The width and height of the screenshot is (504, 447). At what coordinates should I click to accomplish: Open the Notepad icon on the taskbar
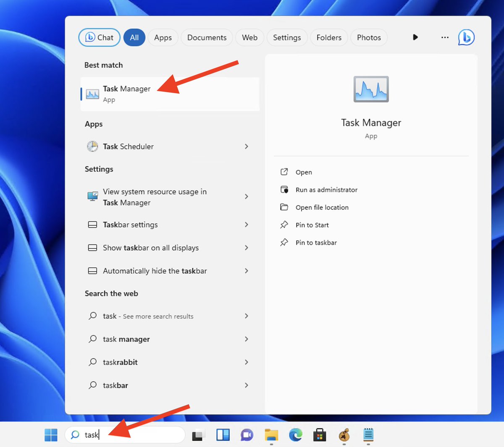pyautogui.click(x=368, y=435)
